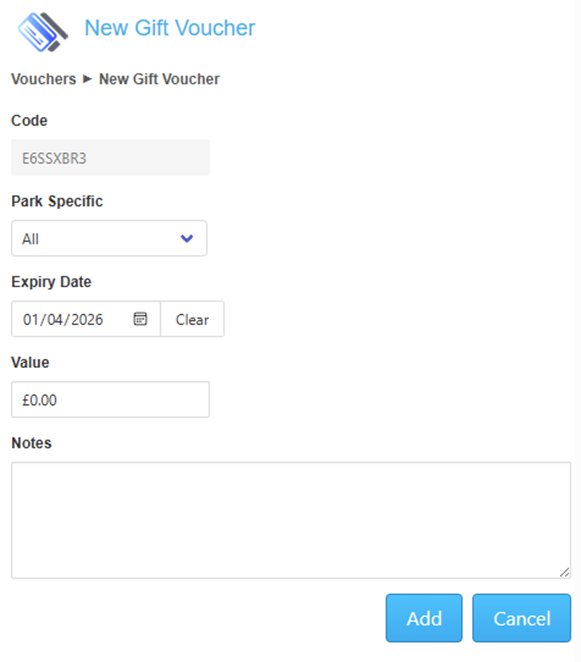Image resolution: width=581 pixels, height=662 pixels.
Task: Click the Notes textarea resize grip corner
Action: pos(565,572)
